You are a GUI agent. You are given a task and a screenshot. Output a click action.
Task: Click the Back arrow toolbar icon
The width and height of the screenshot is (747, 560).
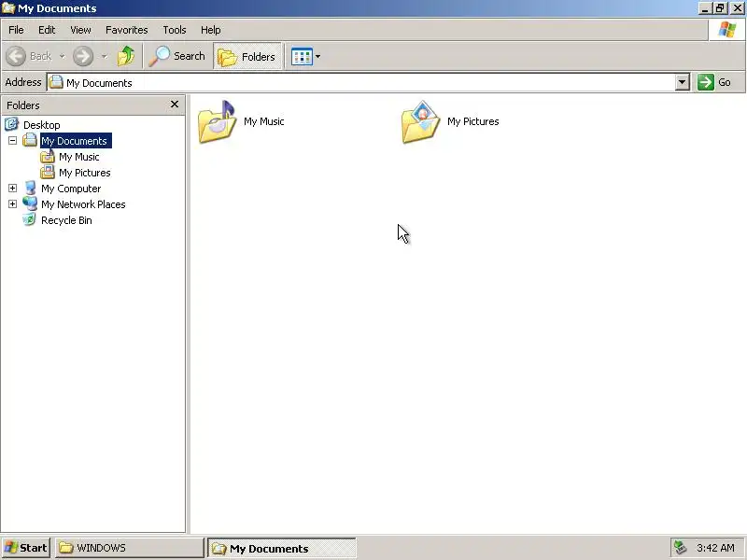16,56
